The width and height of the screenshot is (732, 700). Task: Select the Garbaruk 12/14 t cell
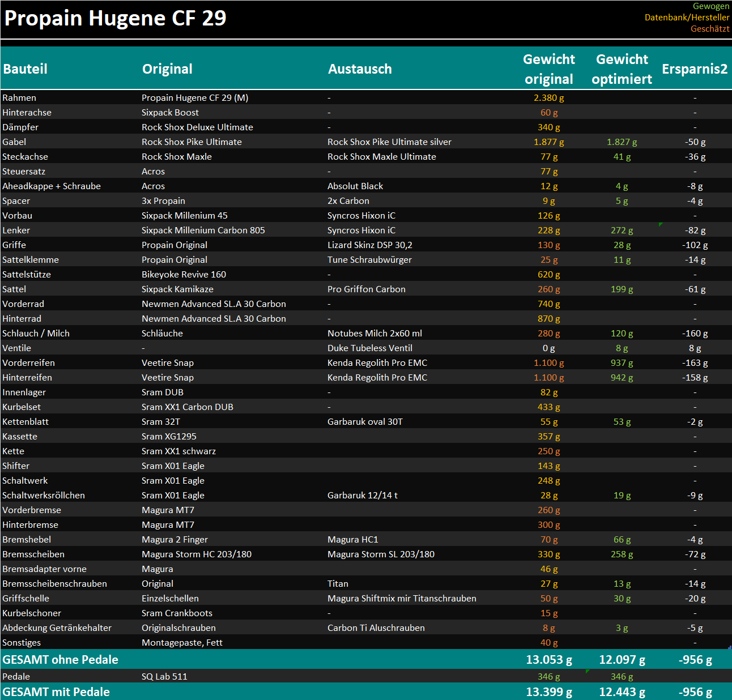[363, 496]
